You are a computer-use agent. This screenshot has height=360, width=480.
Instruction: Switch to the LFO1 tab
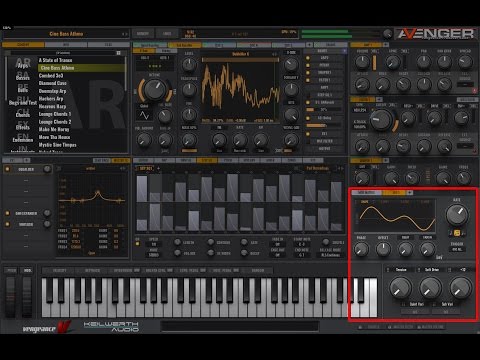394,192
